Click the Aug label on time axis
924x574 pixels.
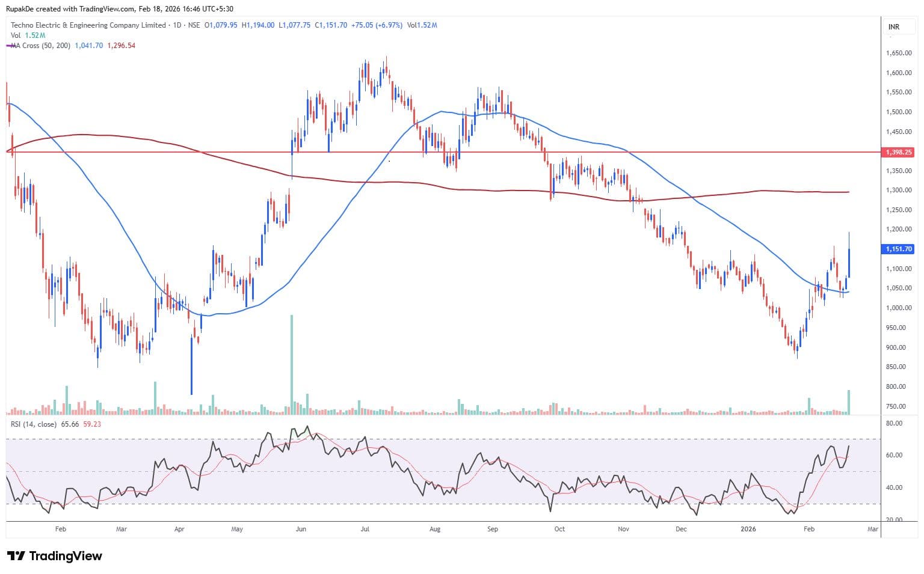pyautogui.click(x=435, y=530)
